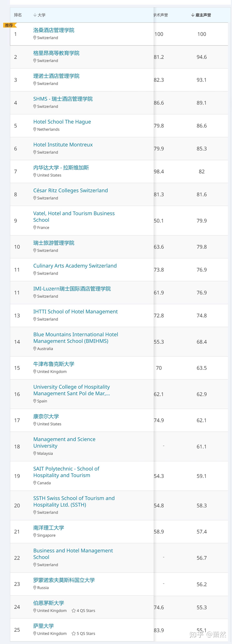Click location pin icon beside Netherlands
The image size is (232, 644).
click(35, 129)
